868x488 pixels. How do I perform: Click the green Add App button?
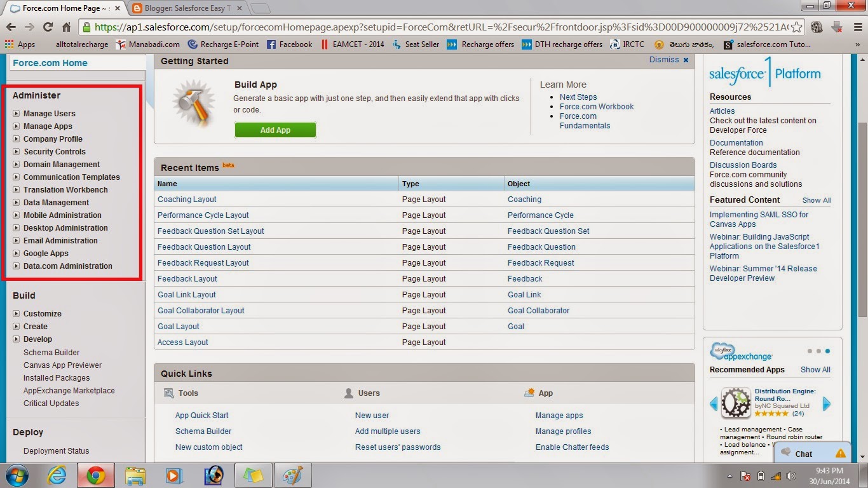pos(275,129)
